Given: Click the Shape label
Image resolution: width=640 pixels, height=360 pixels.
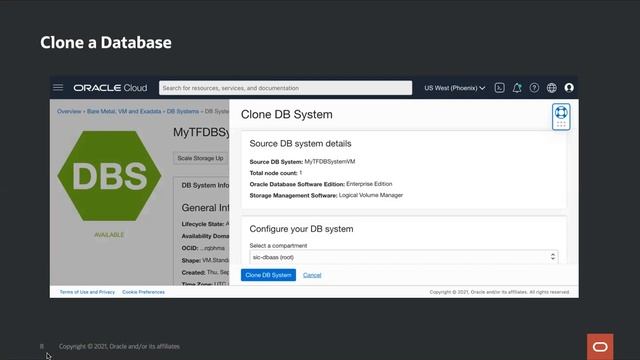Looking at the screenshot, I should pos(191,260).
